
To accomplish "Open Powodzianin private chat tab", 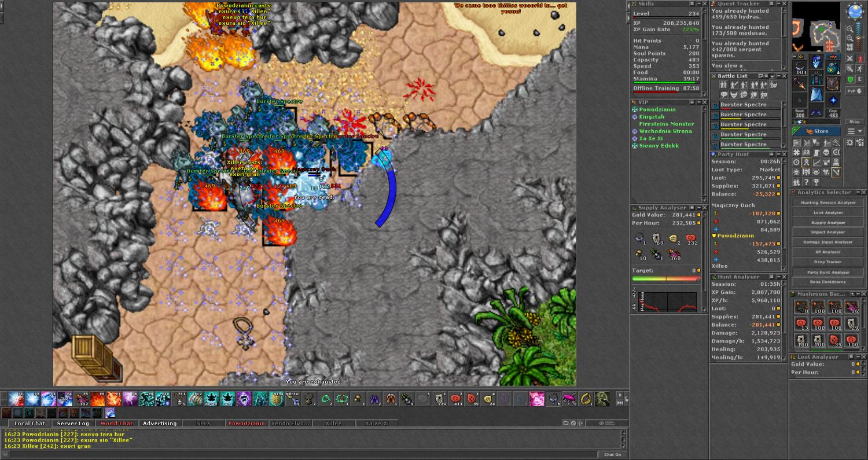I will [x=247, y=424].
